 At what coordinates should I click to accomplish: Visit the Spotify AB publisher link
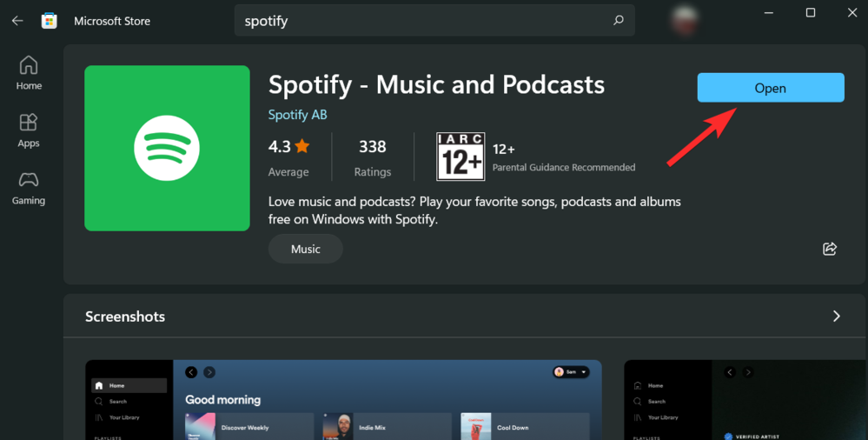pos(297,115)
